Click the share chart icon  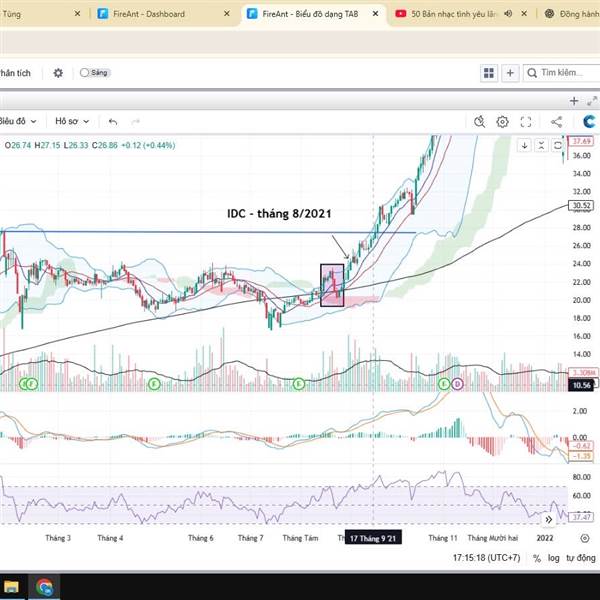(556, 122)
